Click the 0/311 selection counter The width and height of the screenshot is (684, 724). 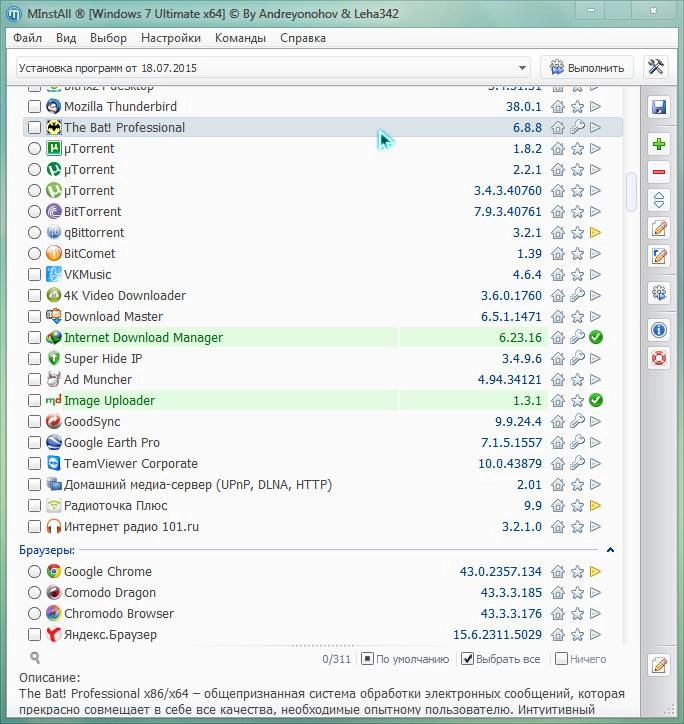tap(337, 659)
